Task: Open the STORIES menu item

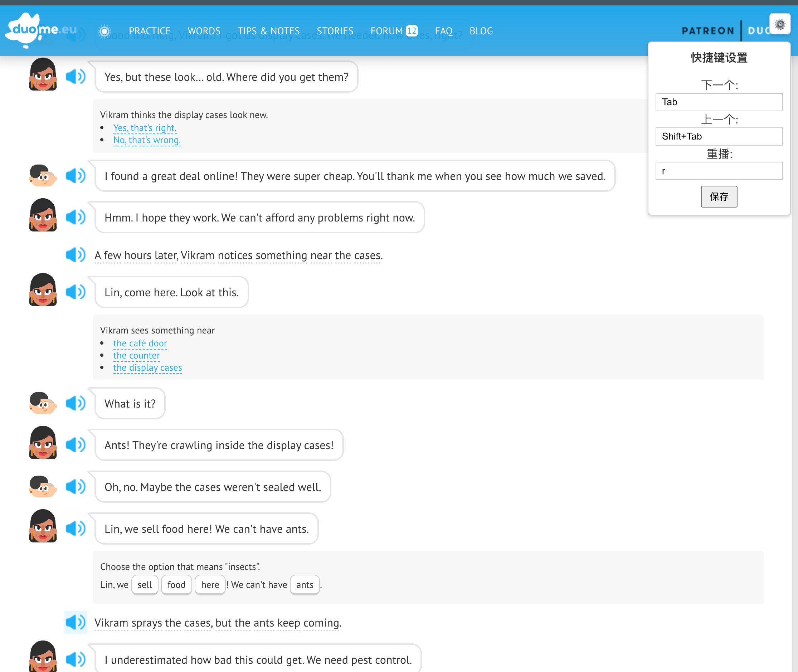Action: point(335,31)
